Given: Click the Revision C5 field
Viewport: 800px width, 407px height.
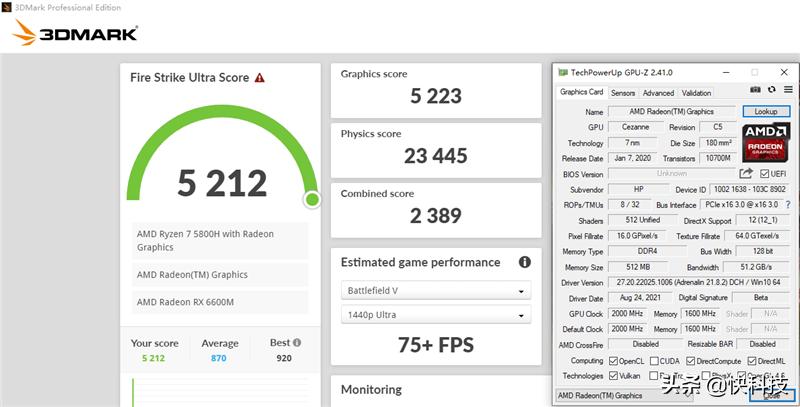Looking at the screenshot, I should 717,127.
